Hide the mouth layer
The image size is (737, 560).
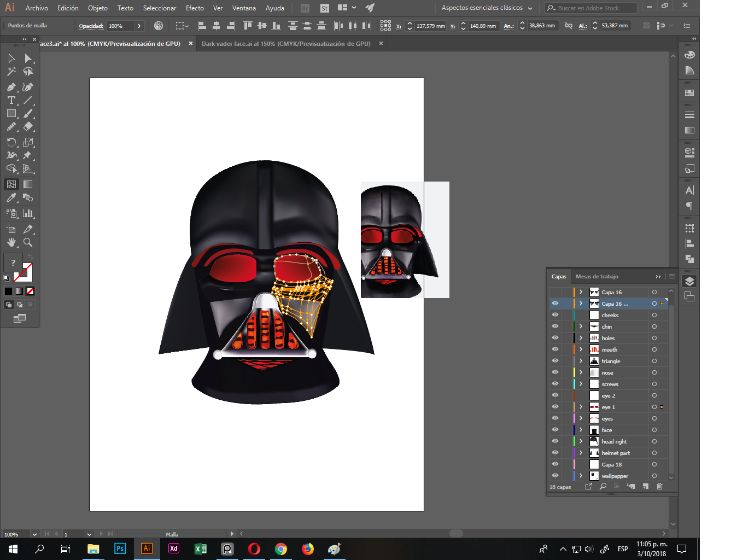(x=555, y=349)
